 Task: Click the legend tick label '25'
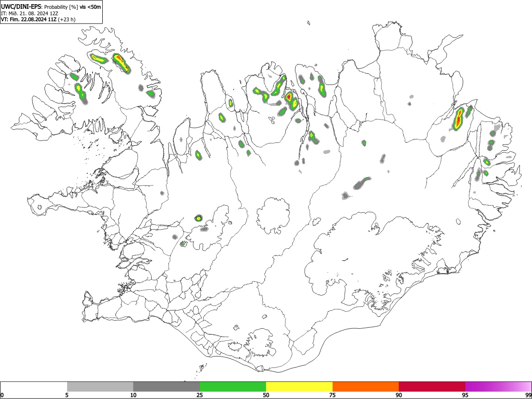coord(200,395)
